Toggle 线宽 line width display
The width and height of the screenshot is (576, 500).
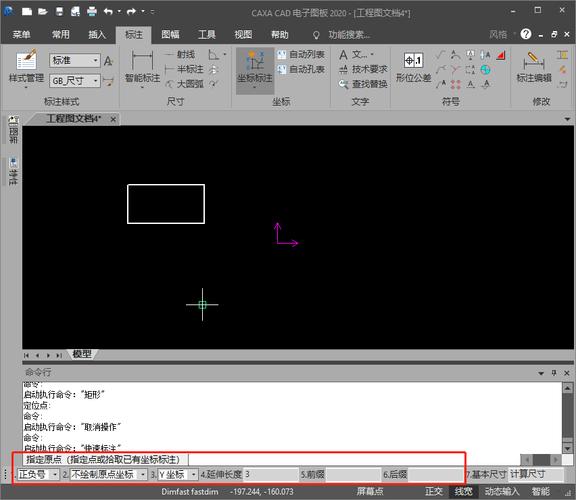pyautogui.click(x=463, y=492)
